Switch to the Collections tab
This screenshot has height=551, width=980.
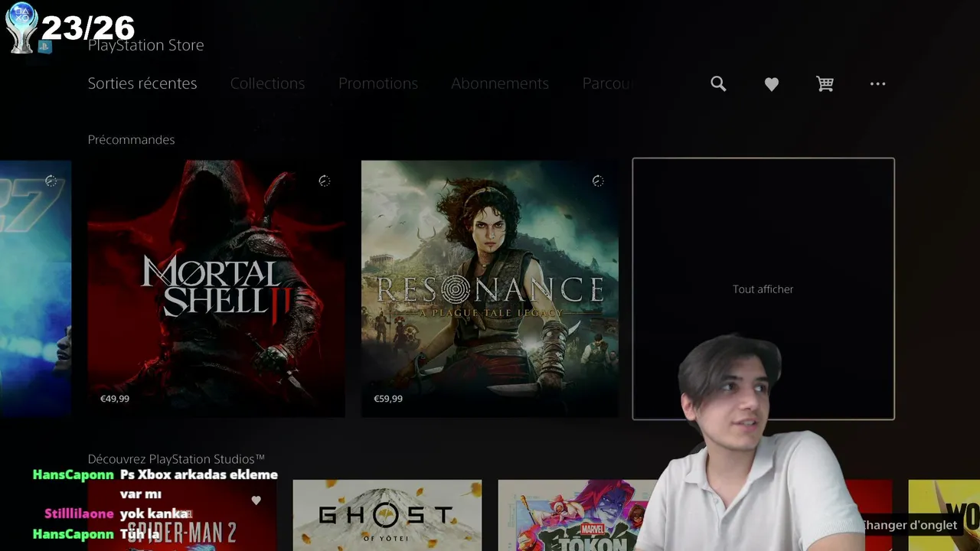point(267,83)
